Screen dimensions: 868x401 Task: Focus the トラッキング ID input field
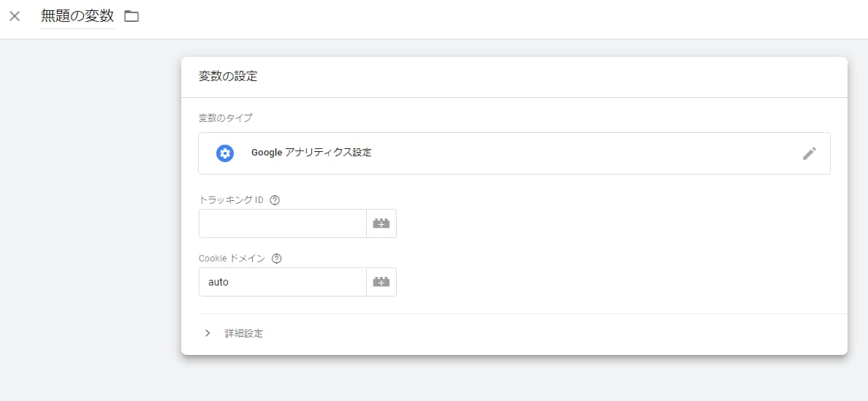point(282,224)
